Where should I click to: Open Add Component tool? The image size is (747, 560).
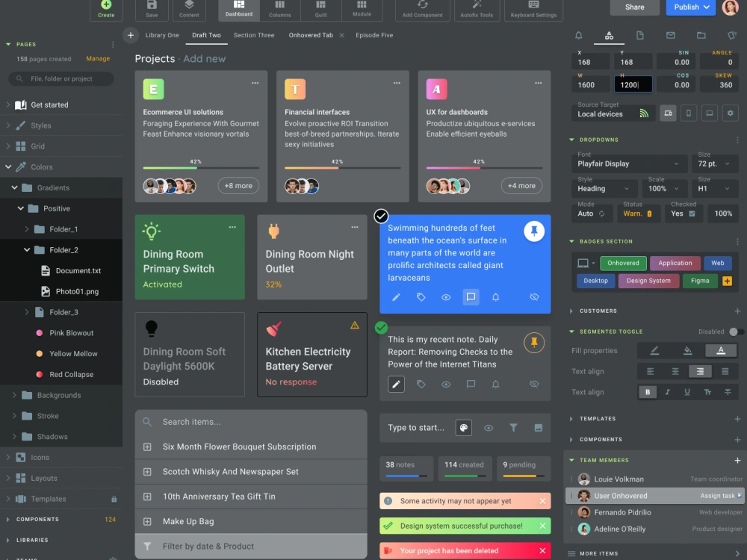[423, 9]
